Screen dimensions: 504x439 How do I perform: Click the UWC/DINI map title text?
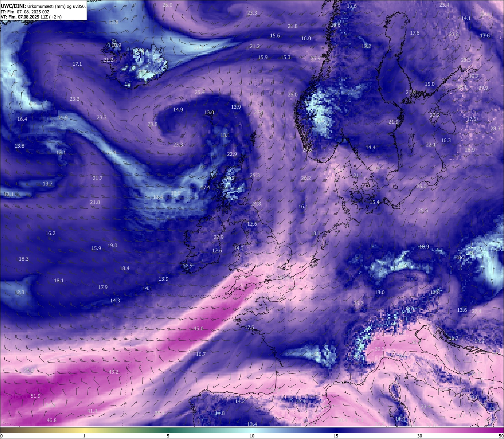[x=43, y=6]
